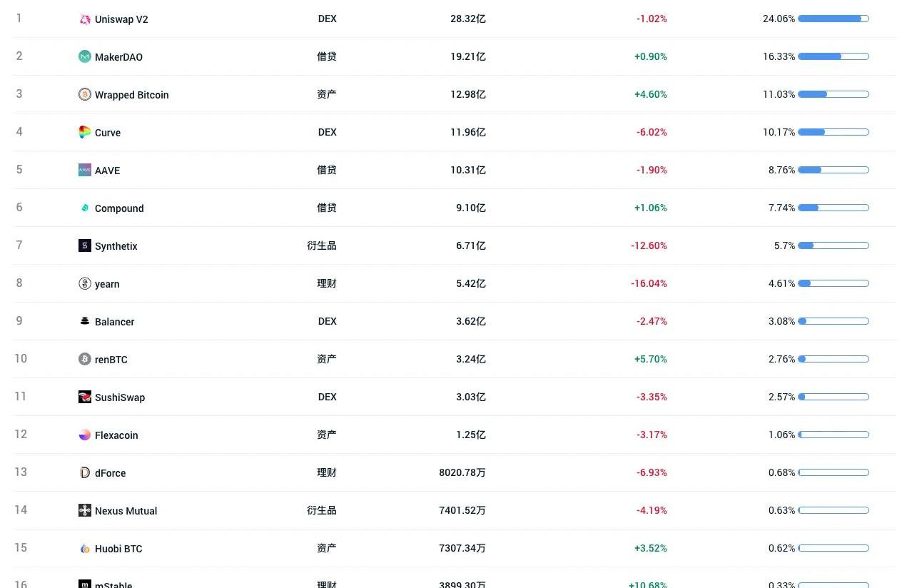Click the Synthetix -12.60% change value

tap(649, 245)
